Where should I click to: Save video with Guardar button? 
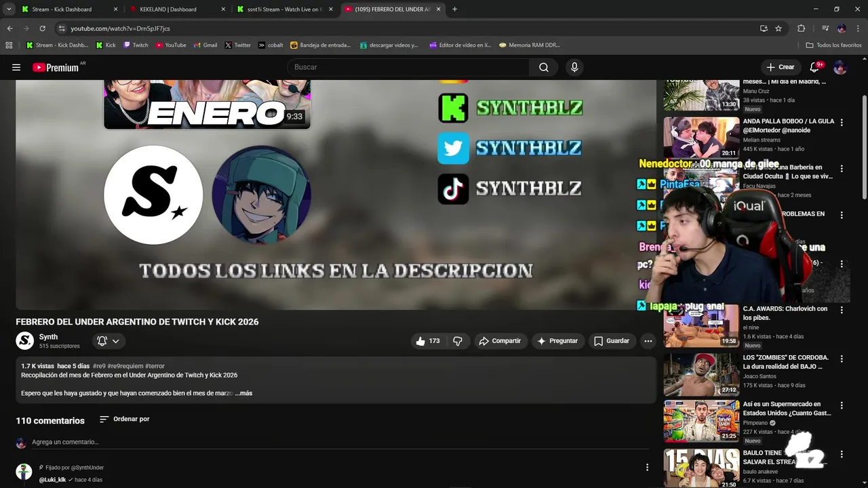tap(612, 341)
